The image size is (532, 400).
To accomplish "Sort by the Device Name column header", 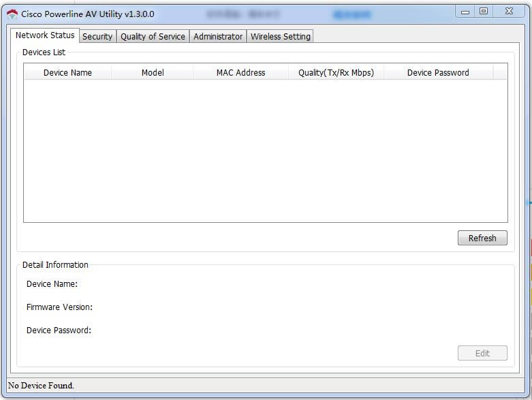I will pyautogui.click(x=67, y=72).
